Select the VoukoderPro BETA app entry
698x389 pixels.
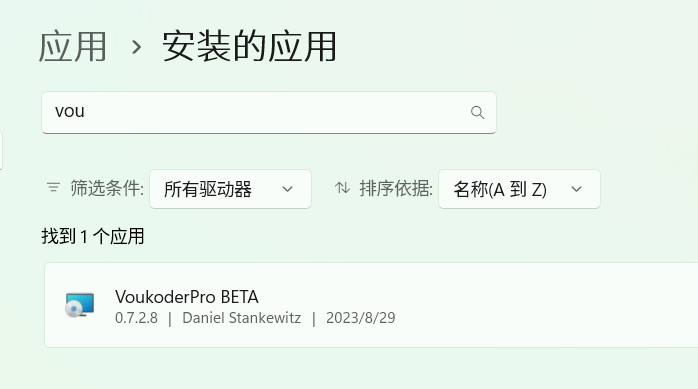371,305
